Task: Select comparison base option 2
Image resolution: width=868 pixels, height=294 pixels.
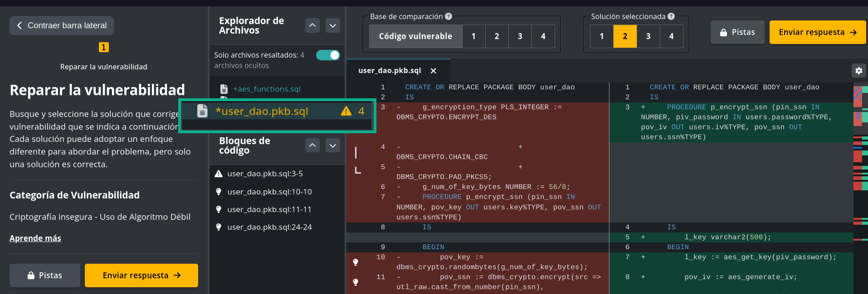Action: coord(497,36)
